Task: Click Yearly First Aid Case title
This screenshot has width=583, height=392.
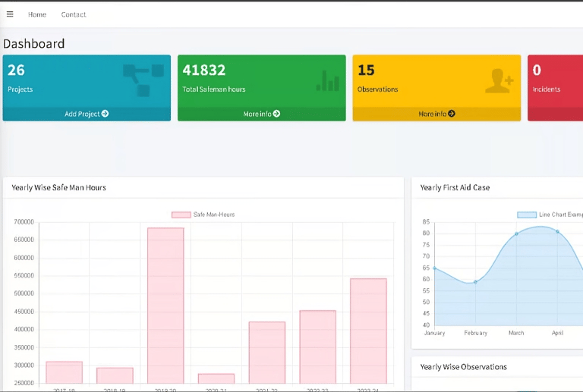Action: click(x=455, y=187)
